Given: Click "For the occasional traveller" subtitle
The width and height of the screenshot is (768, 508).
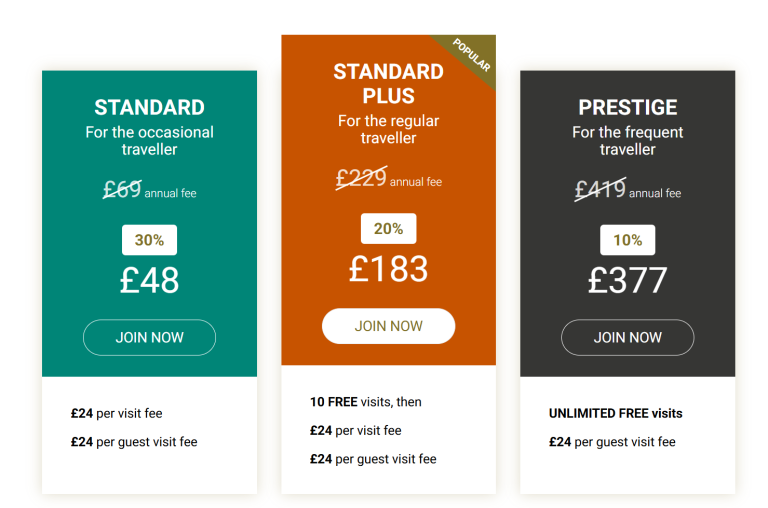Looking at the screenshot, I should (x=149, y=141).
